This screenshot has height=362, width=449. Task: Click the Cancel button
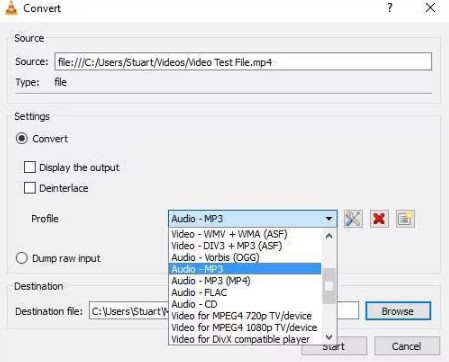[407, 346]
